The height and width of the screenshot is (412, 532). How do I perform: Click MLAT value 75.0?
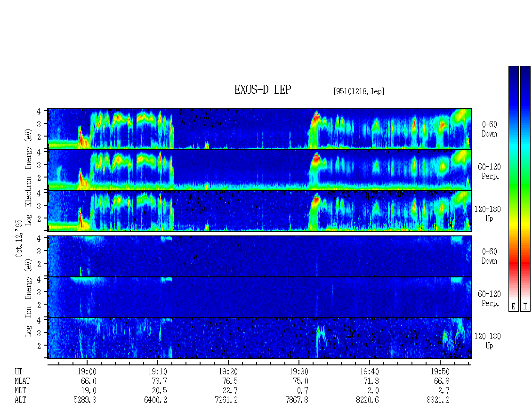(x=300, y=381)
